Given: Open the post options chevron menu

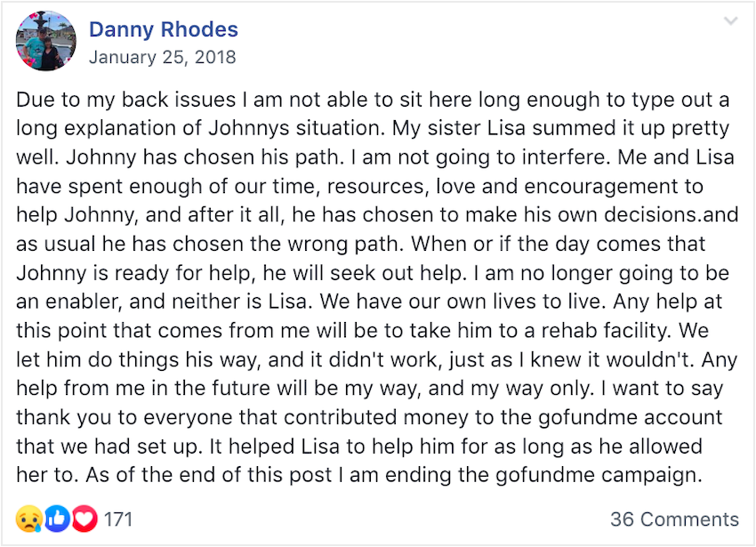Looking at the screenshot, I should coord(730,22).
